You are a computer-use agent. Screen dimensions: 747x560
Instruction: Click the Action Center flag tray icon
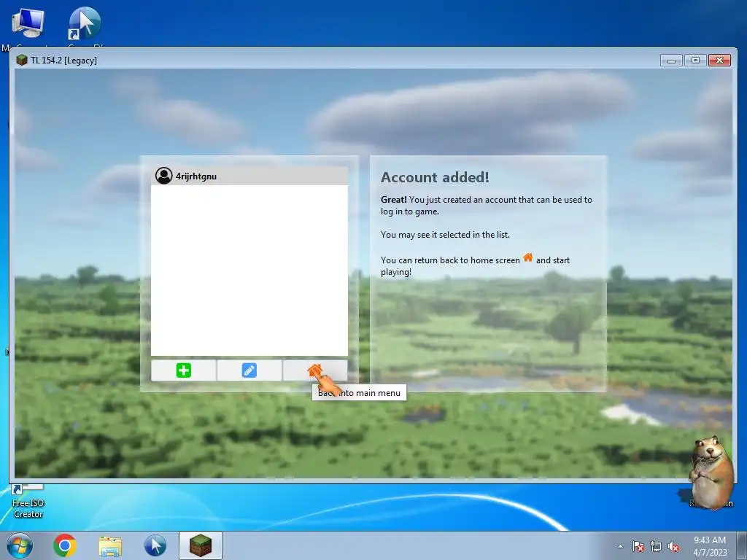638,546
